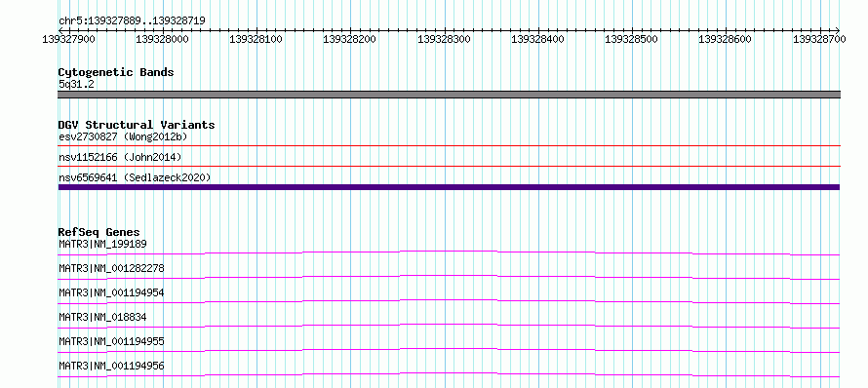Click ruler position 139328600
The width and height of the screenshot is (868, 388).
pos(726,39)
